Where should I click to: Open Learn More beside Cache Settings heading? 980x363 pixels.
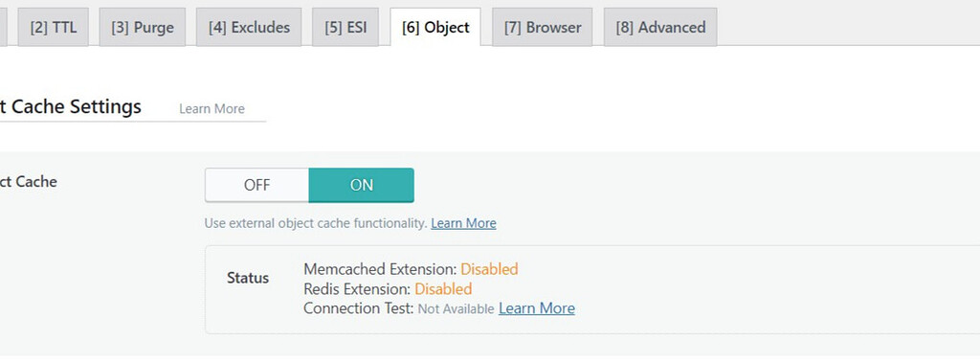(212, 109)
